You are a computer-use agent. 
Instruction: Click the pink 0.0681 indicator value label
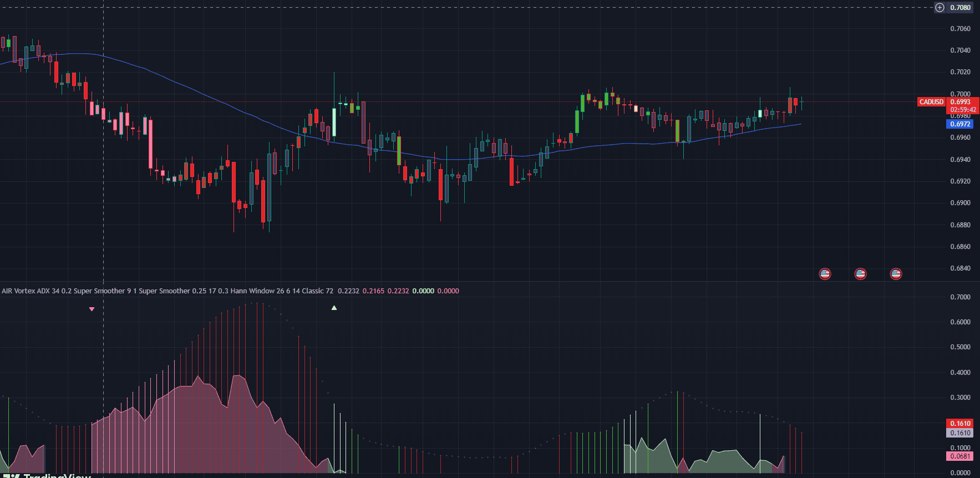pyautogui.click(x=960, y=456)
